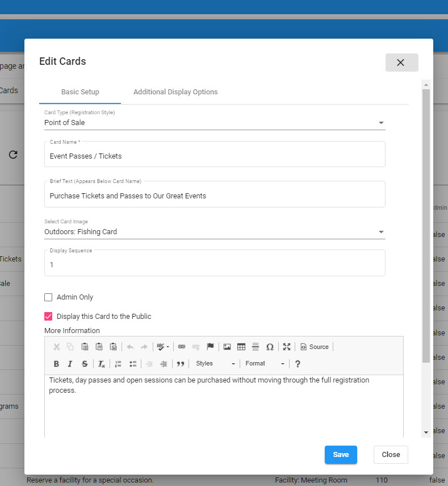Insert a block quote
Viewport: 448px width, 486px height.
pos(181,364)
